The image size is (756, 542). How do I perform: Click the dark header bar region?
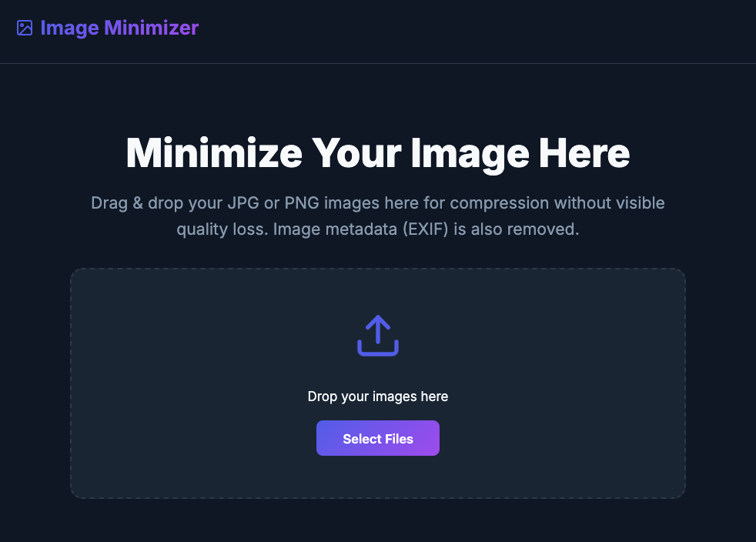[462, 31]
